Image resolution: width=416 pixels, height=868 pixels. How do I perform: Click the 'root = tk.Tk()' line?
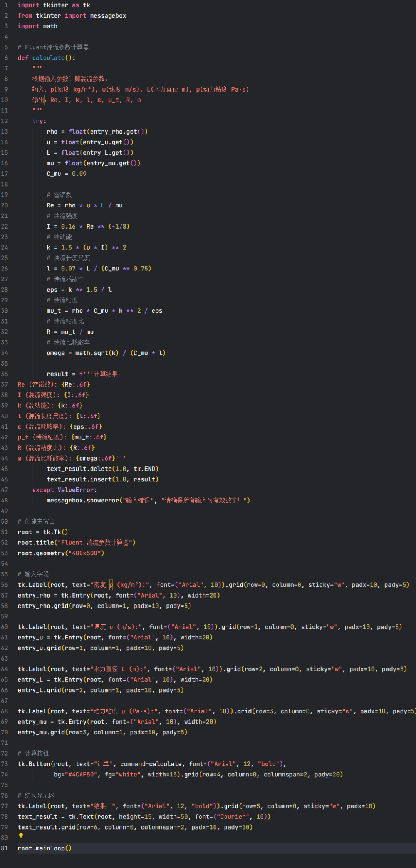point(43,532)
